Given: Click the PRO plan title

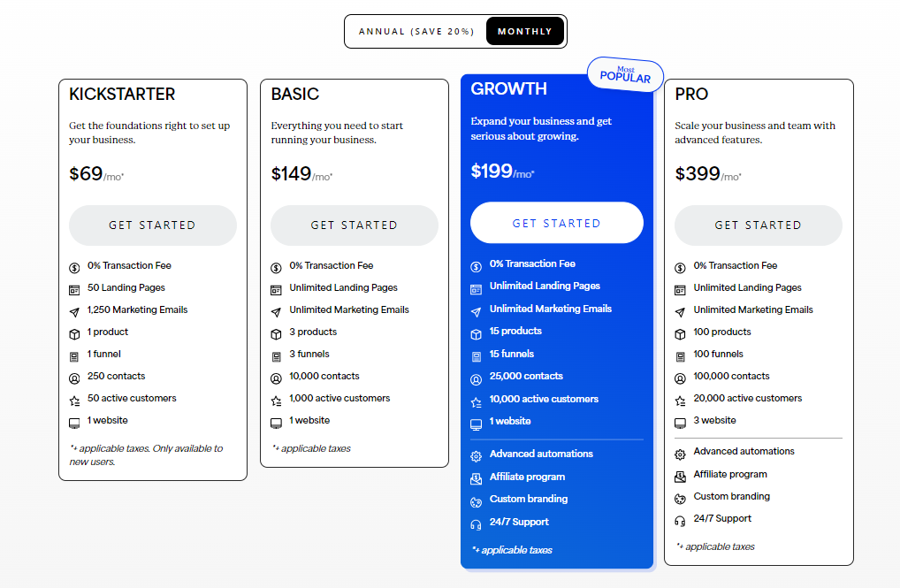Looking at the screenshot, I should (x=691, y=95).
